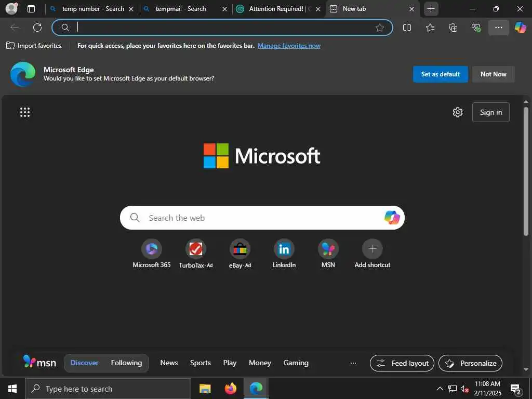Click the Refresh page icon
Screen dimensions: 532x399
[37, 28]
